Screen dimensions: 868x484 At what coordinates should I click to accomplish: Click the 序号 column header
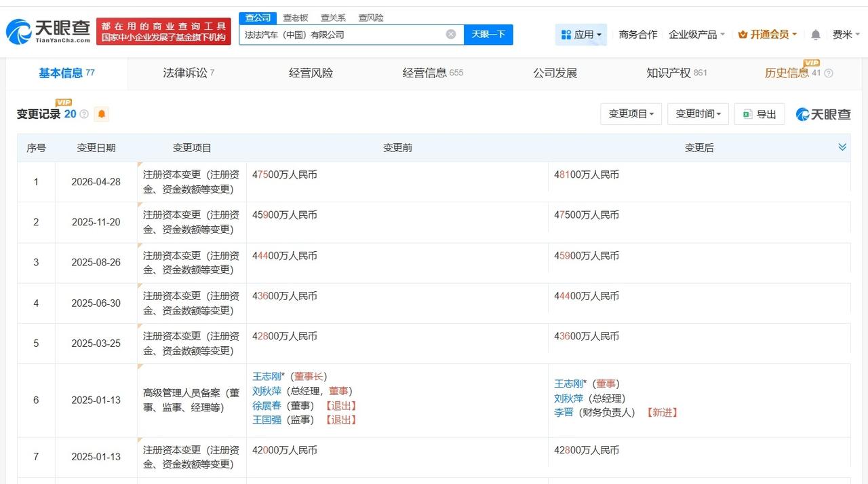coord(36,147)
